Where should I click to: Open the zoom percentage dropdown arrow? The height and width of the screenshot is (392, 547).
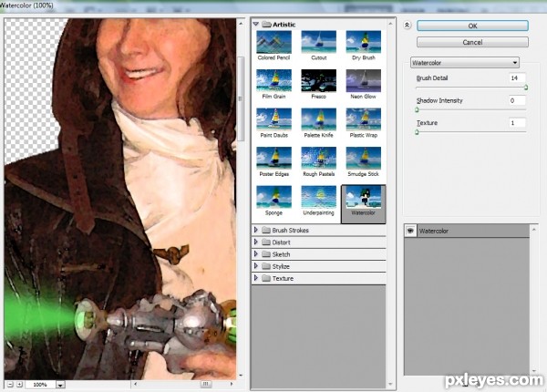pos(60,385)
